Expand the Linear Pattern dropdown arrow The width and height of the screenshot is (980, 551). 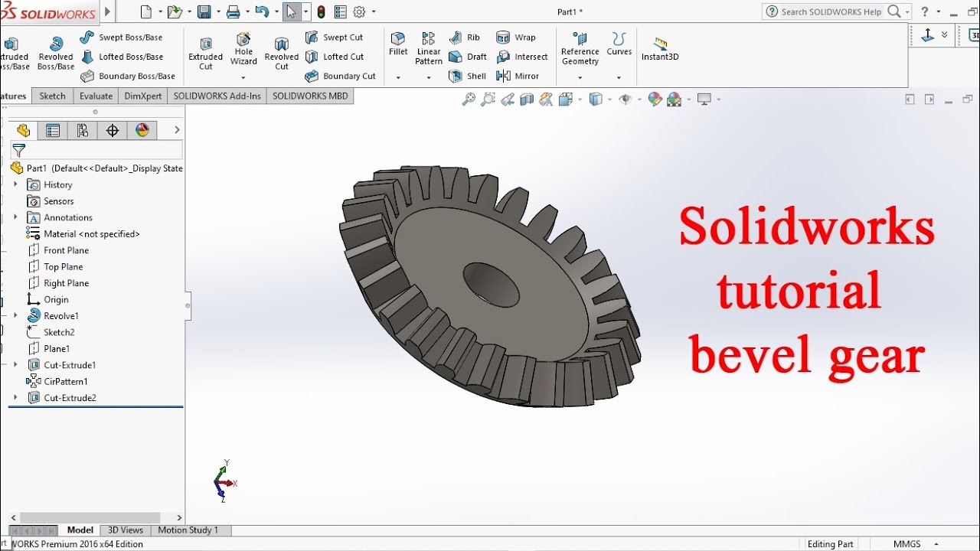coord(429,77)
